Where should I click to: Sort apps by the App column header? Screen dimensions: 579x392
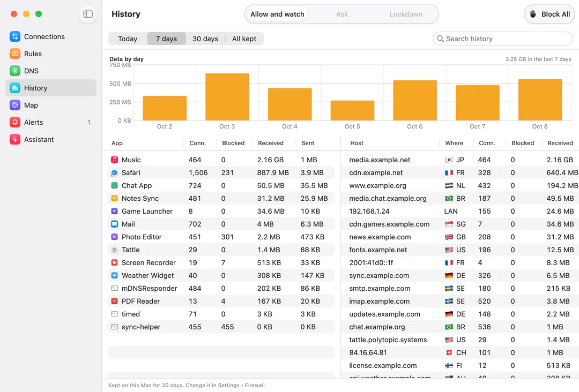click(117, 143)
